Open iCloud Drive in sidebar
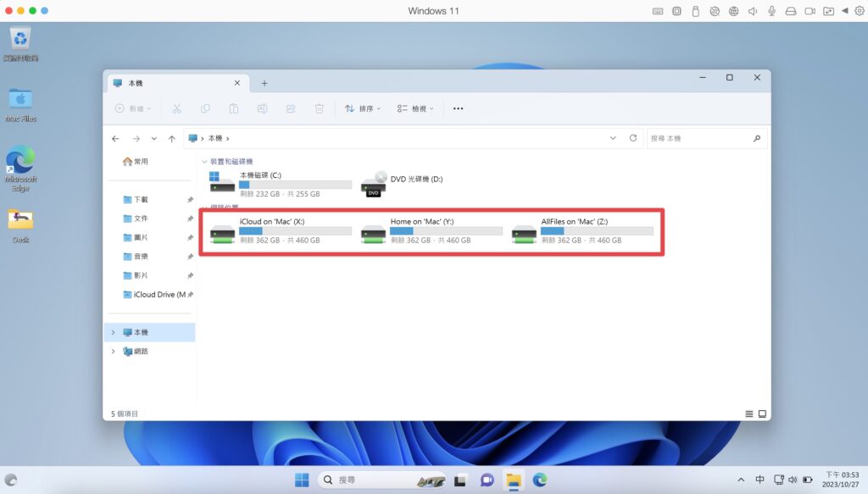868x494 pixels. click(154, 294)
